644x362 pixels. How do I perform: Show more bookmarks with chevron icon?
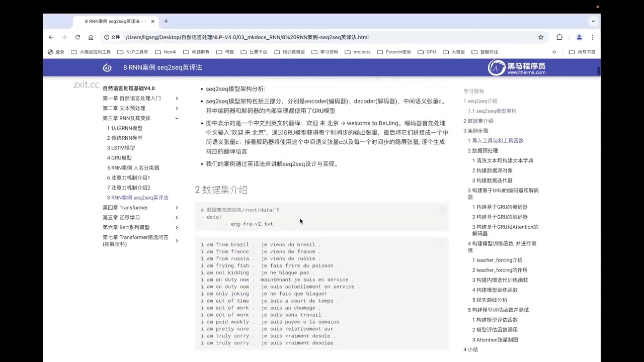[x=554, y=52]
